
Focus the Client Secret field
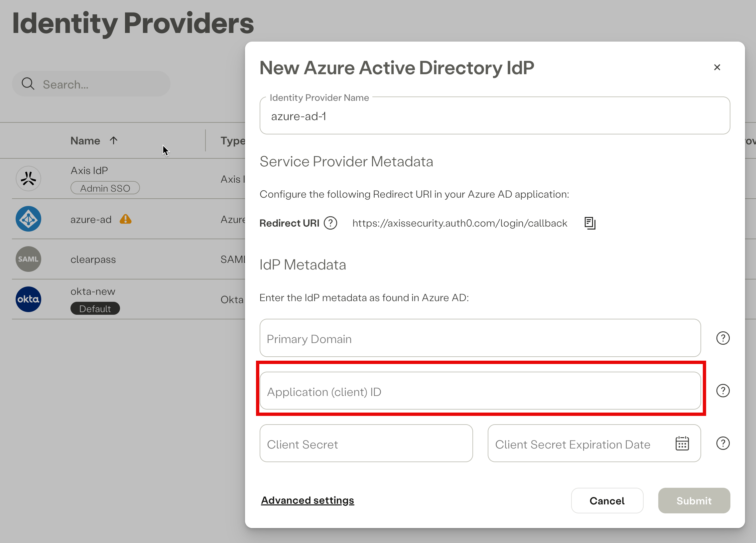tap(366, 443)
